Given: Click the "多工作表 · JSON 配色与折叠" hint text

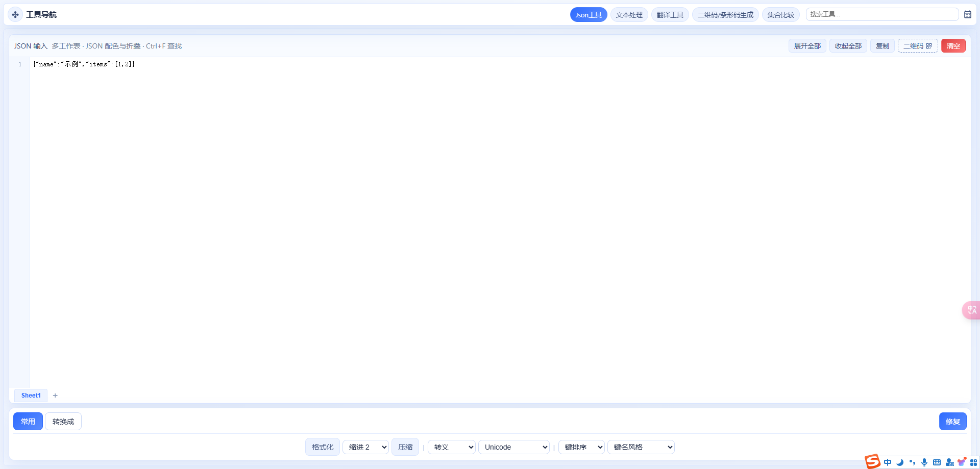Looking at the screenshot, I should (95, 46).
